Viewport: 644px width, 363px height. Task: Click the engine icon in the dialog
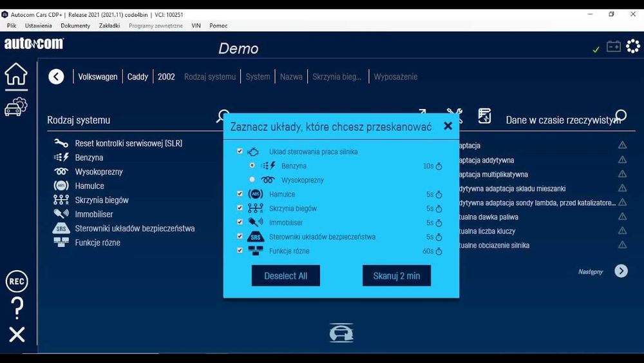click(253, 152)
